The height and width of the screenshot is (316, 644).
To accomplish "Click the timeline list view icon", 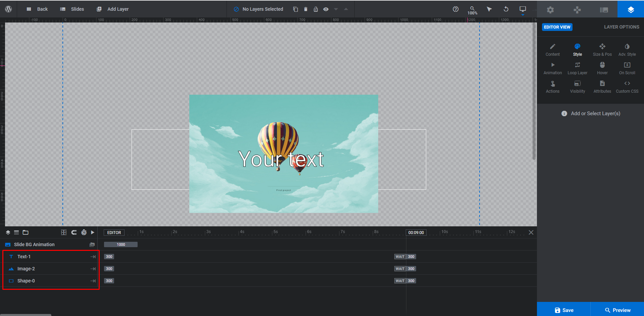I will [16, 232].
